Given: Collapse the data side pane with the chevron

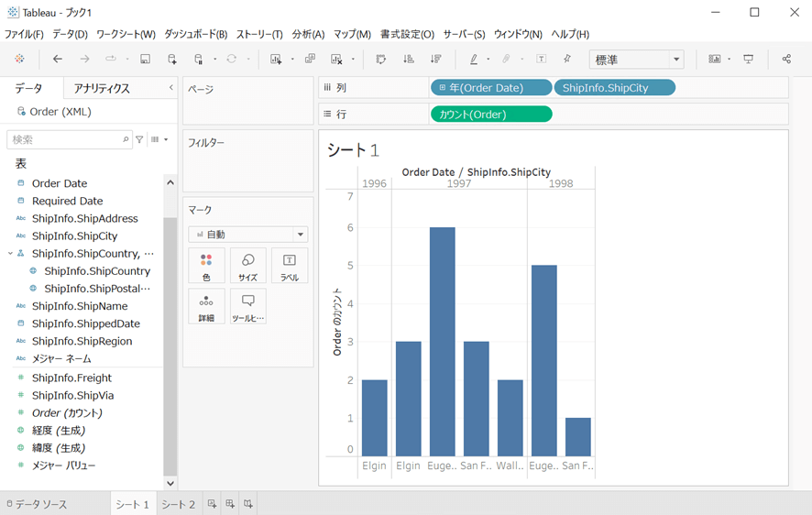Looking at the screenshot, I should pos(170,88).
